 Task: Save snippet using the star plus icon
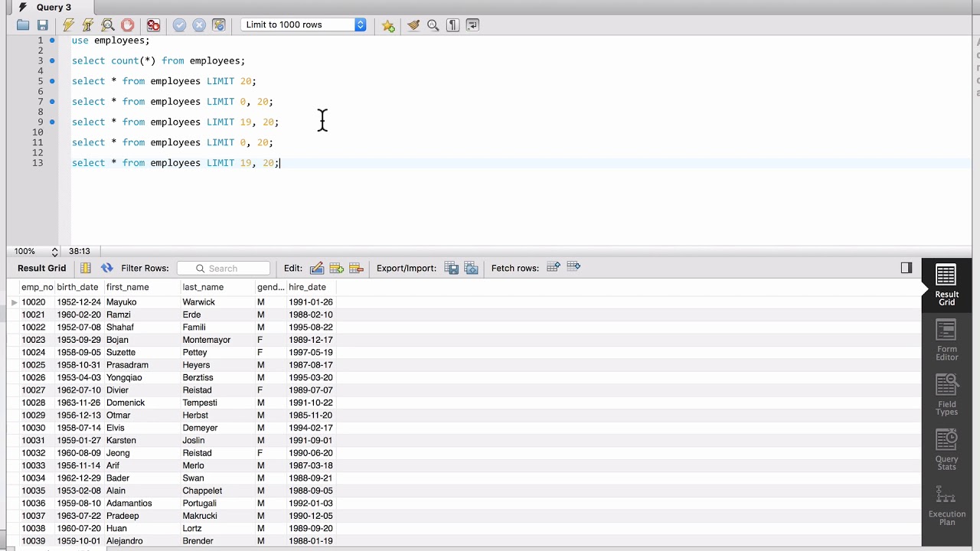pyautogui.click(x=388, y=25)
